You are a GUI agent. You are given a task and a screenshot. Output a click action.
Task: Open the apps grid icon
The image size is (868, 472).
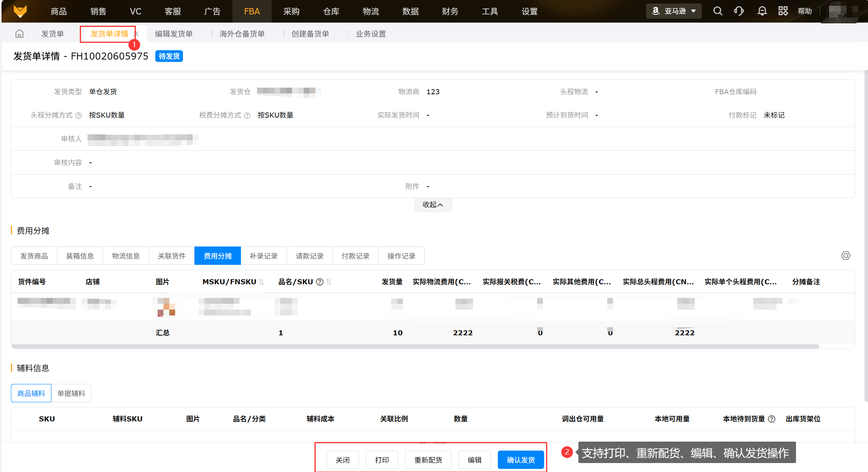[x=783, y=11]
